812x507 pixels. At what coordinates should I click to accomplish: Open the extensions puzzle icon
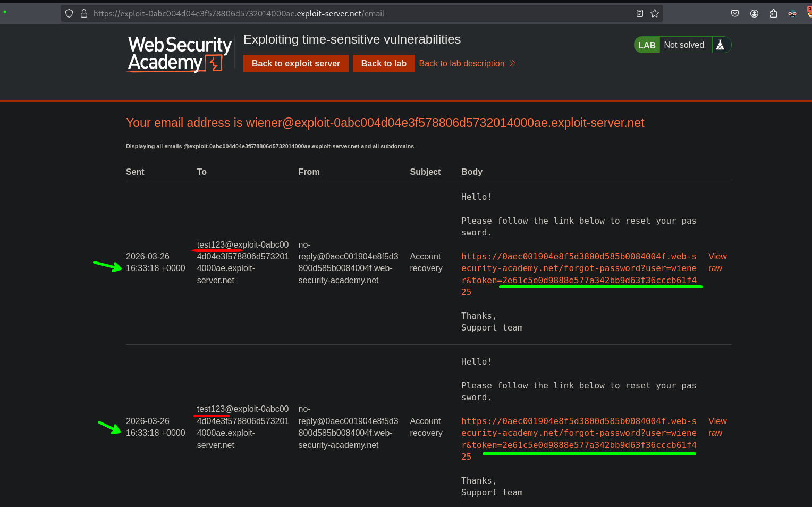click(x=773, y=13)
